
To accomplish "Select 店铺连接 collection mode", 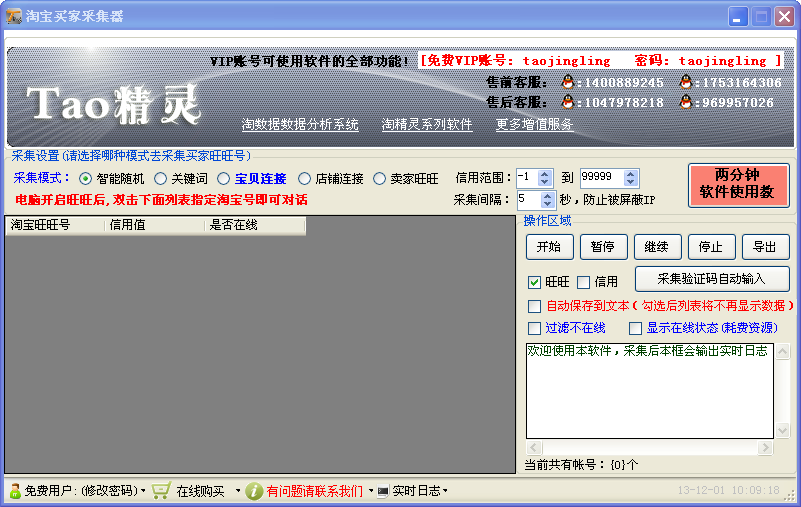I will coord(304,178).
